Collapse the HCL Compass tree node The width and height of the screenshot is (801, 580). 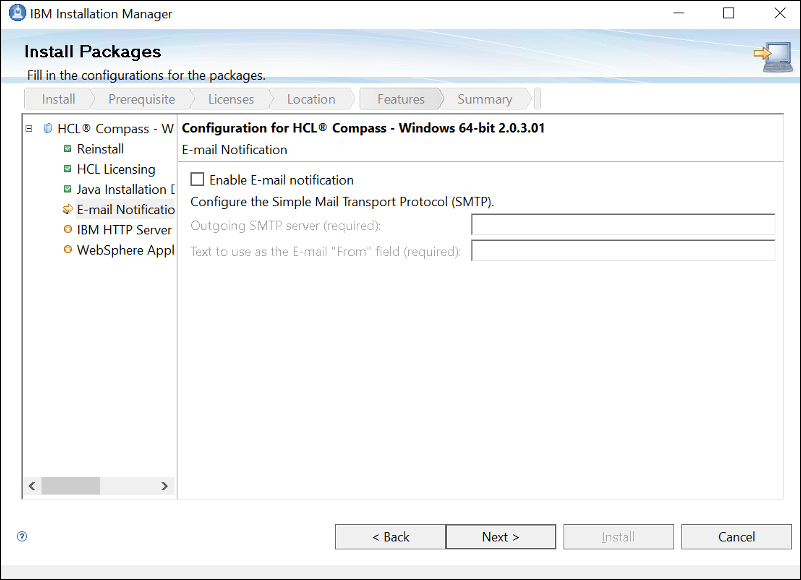[x=29, y=129]
